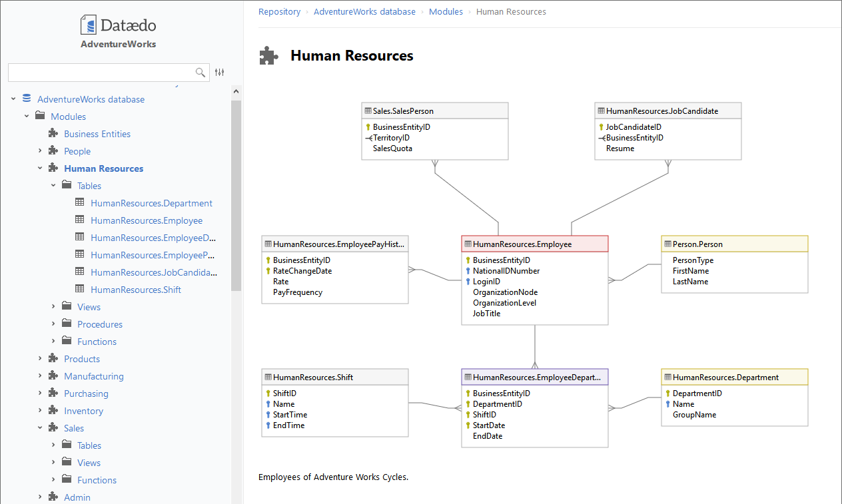Image resolution: width=842 pixels, height=504 pixels.
Task: Click inside the sidebar search field
Action: point(107,72)
